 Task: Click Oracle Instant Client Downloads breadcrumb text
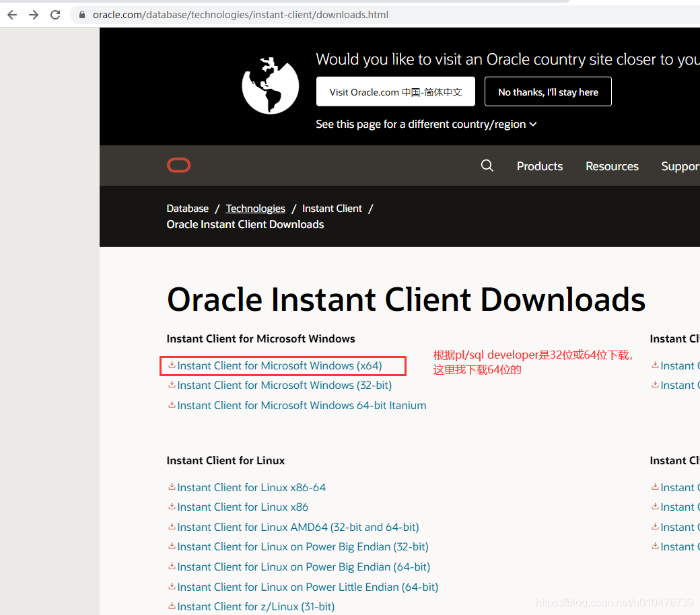click(x=245, y=224)
